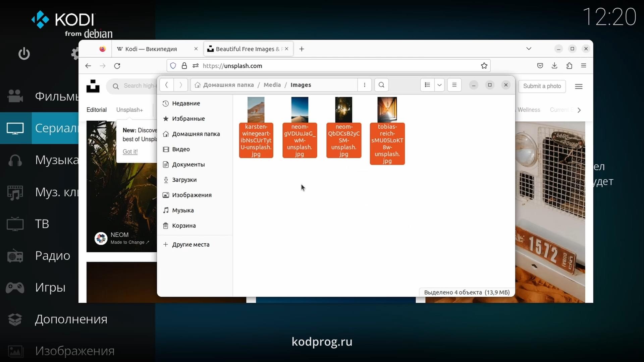Close the Beautiful Free Images tab
The image size is (644, 362).
click(286, 49)
